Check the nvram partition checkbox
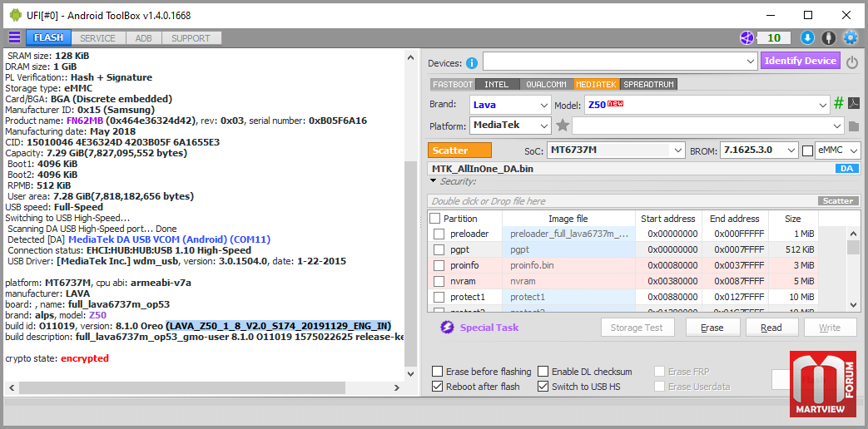 click(x=439, y=281)
